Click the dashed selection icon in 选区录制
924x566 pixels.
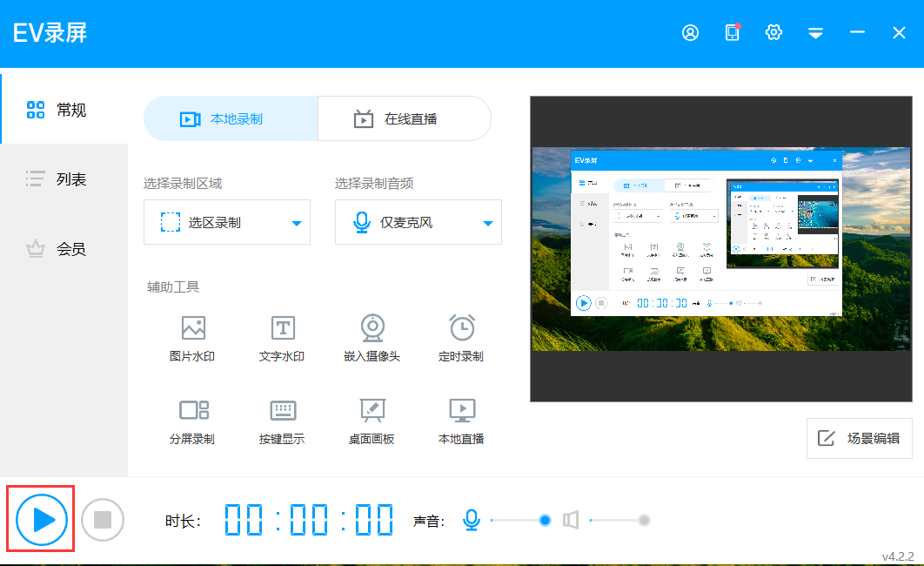[x=171, y=222]
